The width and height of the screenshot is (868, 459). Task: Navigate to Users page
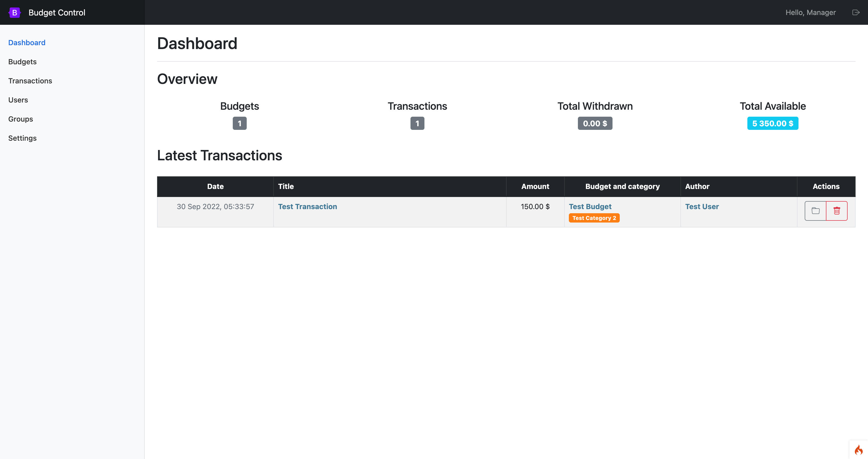[18, 100]
